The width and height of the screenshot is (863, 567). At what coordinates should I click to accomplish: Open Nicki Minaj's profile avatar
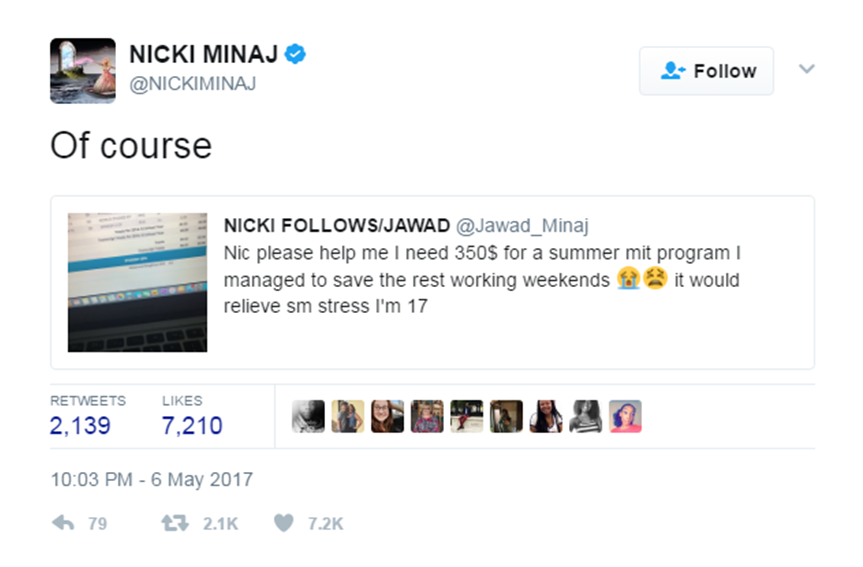coord(82,71)
